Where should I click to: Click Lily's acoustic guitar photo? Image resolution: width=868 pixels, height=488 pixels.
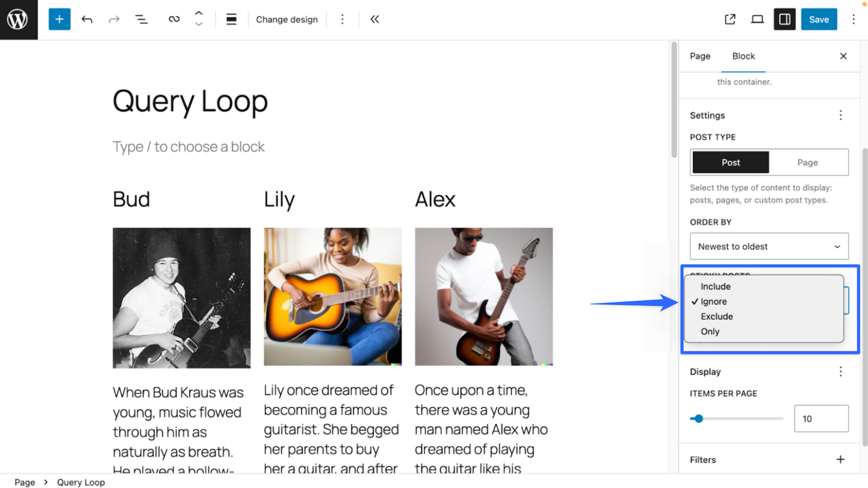coord(333,296)
